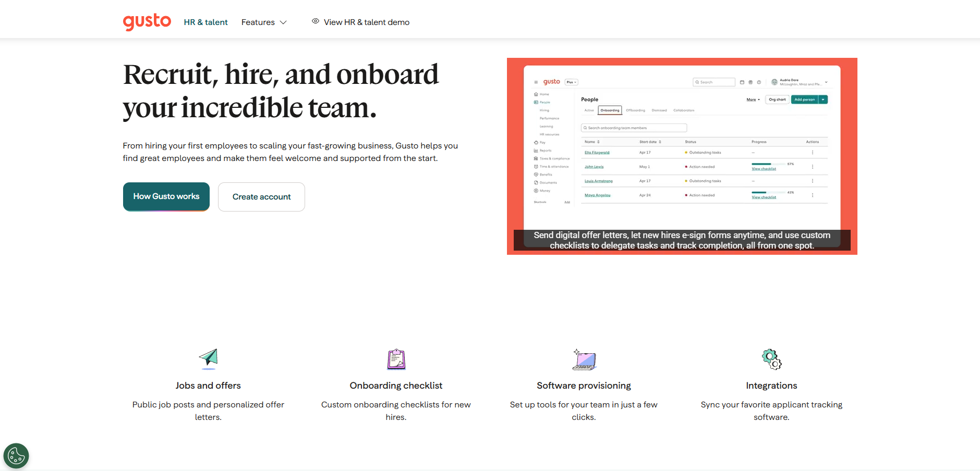Click the Benefits heart icon in the demo sidebar
The width and height of the screenshot is (980, 471).
pos(536,175)
